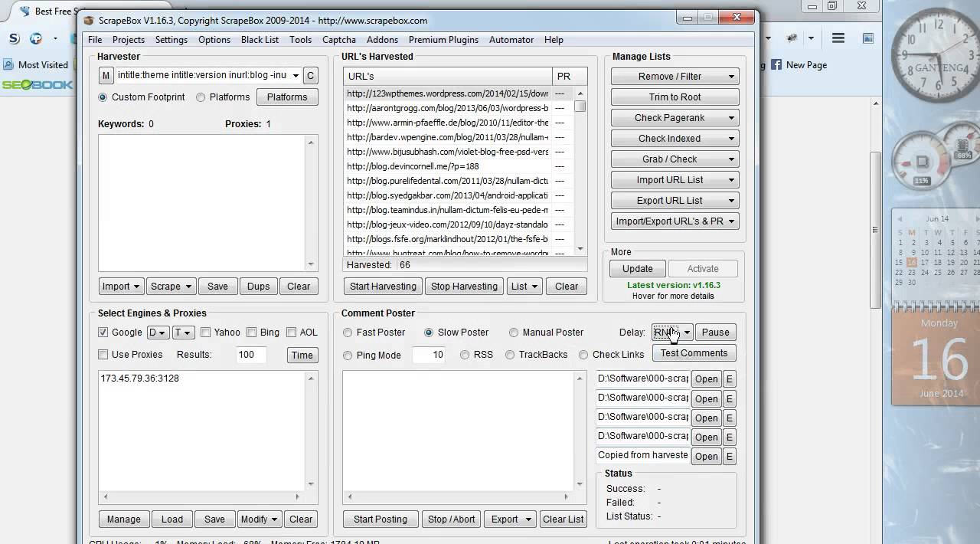Viewport: 980px width, 544px height.
Task: Click the ScrapeBox title bar icon
Action: (89, 20)
